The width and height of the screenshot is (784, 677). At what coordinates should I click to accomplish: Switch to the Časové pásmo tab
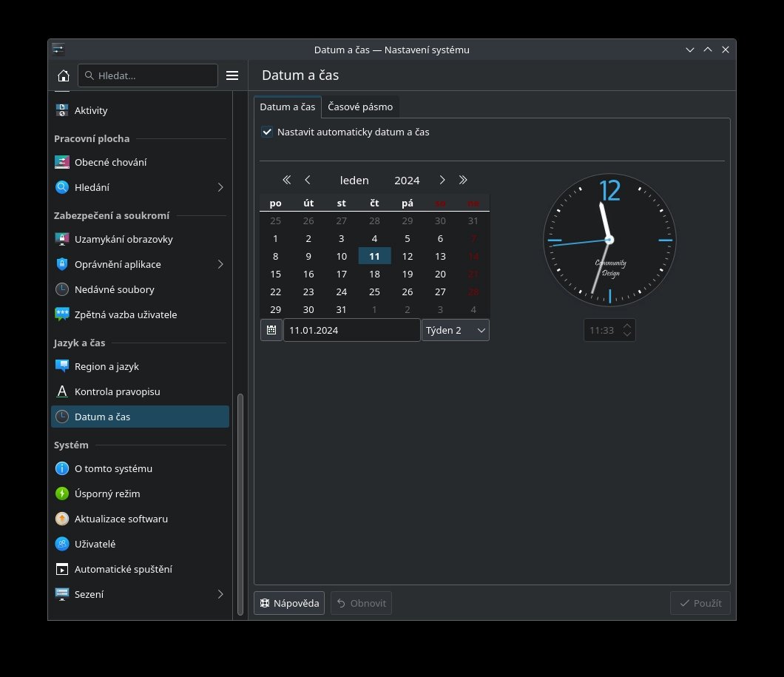tap(360, 107)
